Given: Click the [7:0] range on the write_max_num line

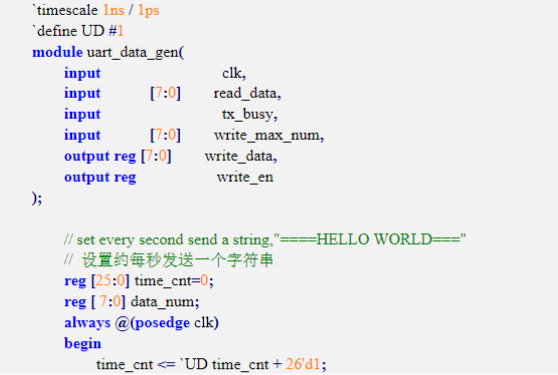Looking at the screenshot, I should click(165, 136).
